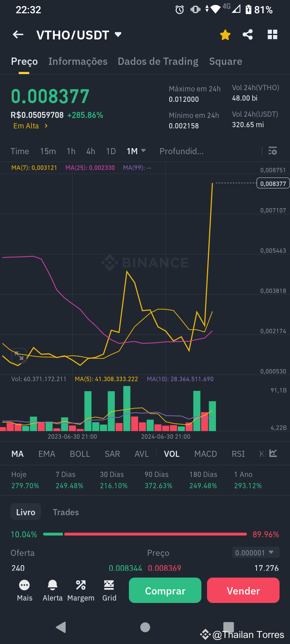The image size is (290, 644).
Task: Tap the Android back navigation button
Action: click(61, 627)
